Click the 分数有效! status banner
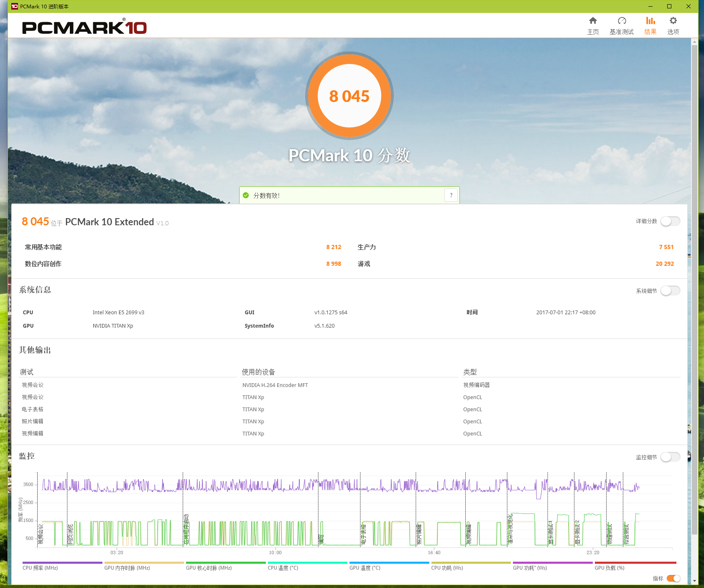Image resolution: width=704 pixels, height=588 pixels. click(349, 195)
